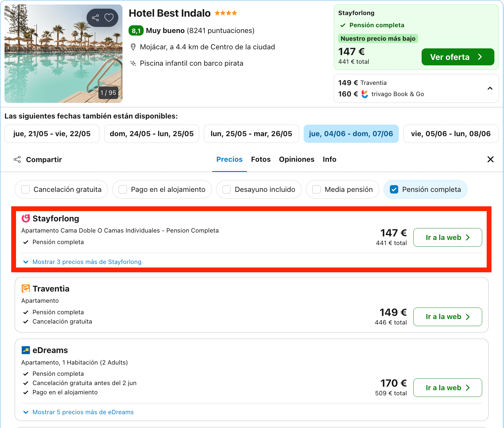
Task: Select dates jue, 04/06 - dom, 07/06
Action: pos(351,134)
